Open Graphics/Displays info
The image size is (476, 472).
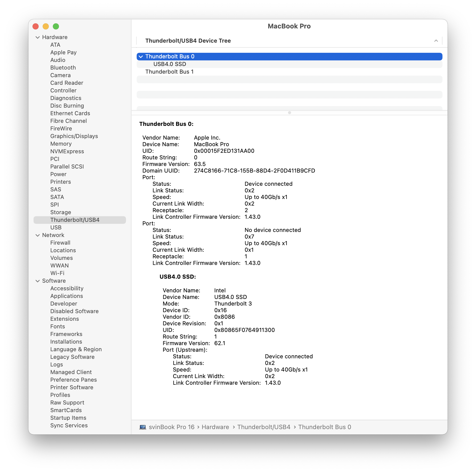tap(74, 136)
